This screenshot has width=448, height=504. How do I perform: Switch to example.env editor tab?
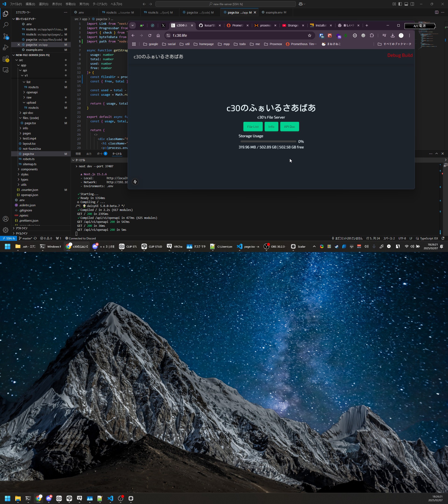click(274, 12)
